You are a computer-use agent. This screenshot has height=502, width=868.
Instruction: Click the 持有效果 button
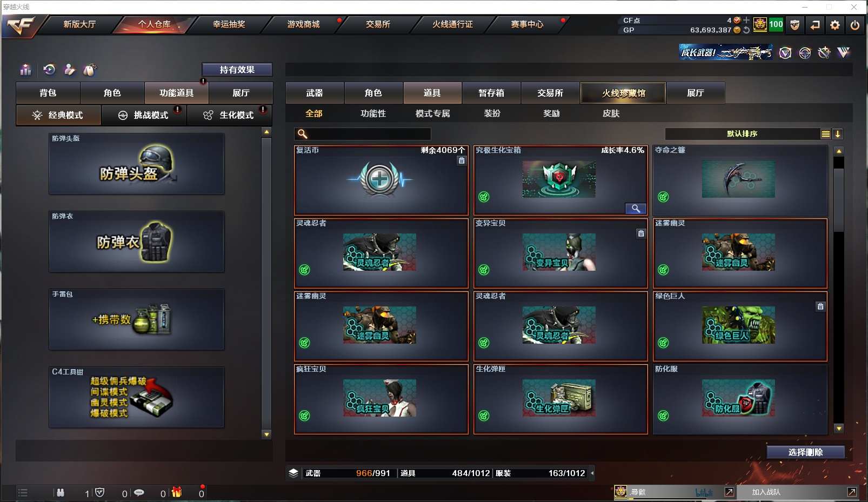click(x=237, y=70)
